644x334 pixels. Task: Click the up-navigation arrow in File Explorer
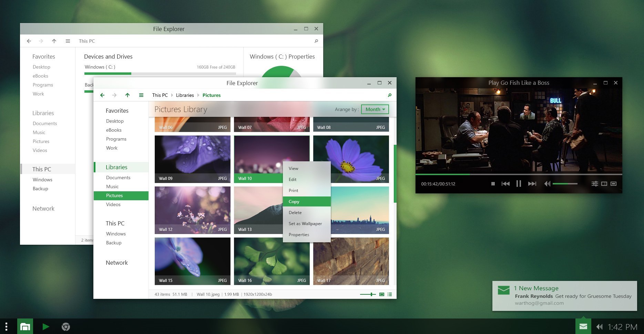tap(127, 95)
